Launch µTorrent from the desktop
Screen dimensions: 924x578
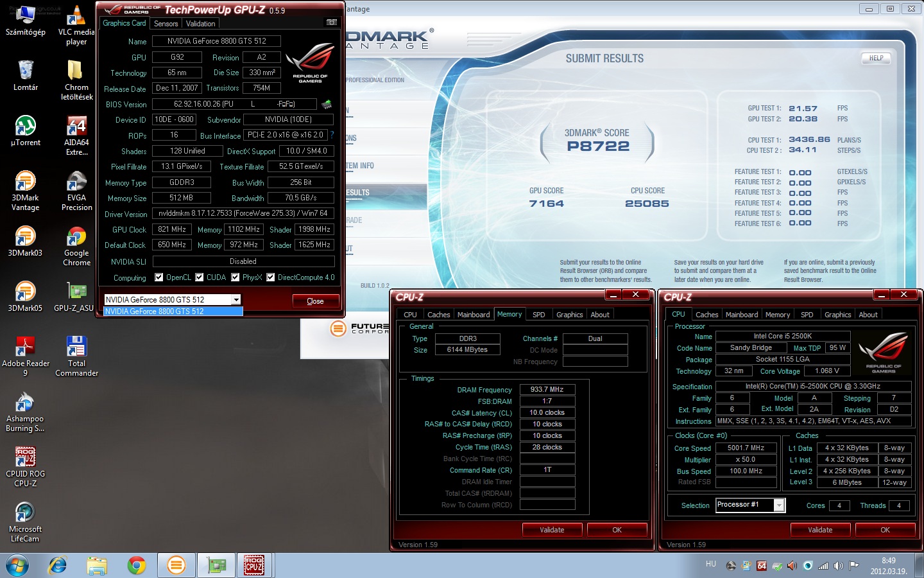click(x=26, y=131)
